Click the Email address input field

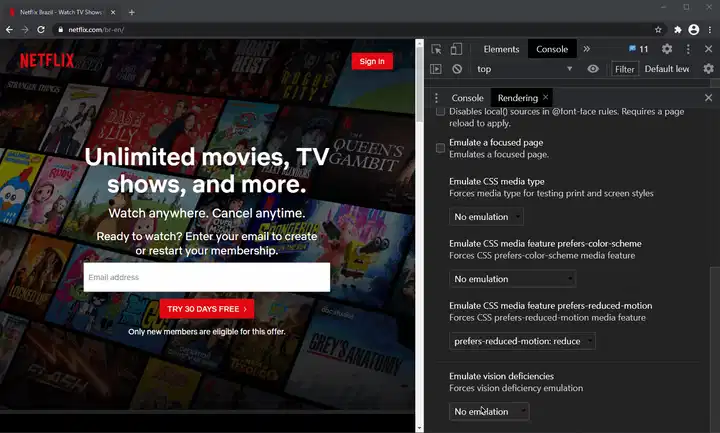click(207, 277)
